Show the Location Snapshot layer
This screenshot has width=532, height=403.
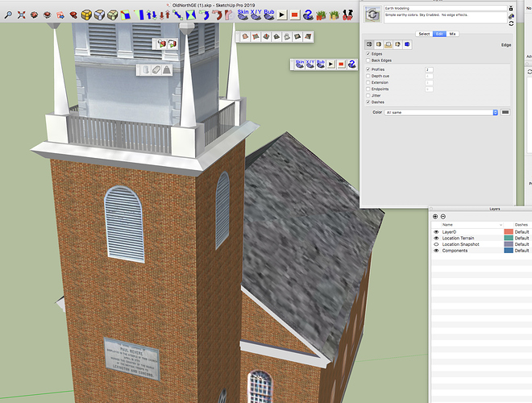point(436,244)
